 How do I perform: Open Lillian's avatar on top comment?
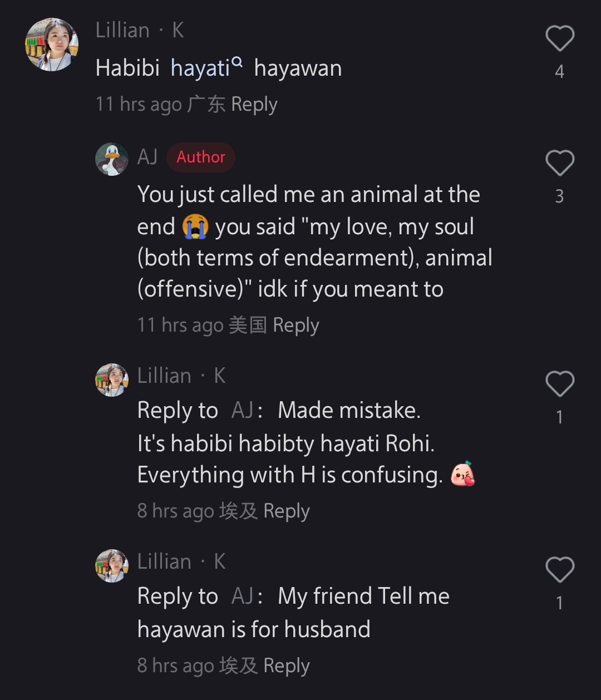[x=52, y=45]
